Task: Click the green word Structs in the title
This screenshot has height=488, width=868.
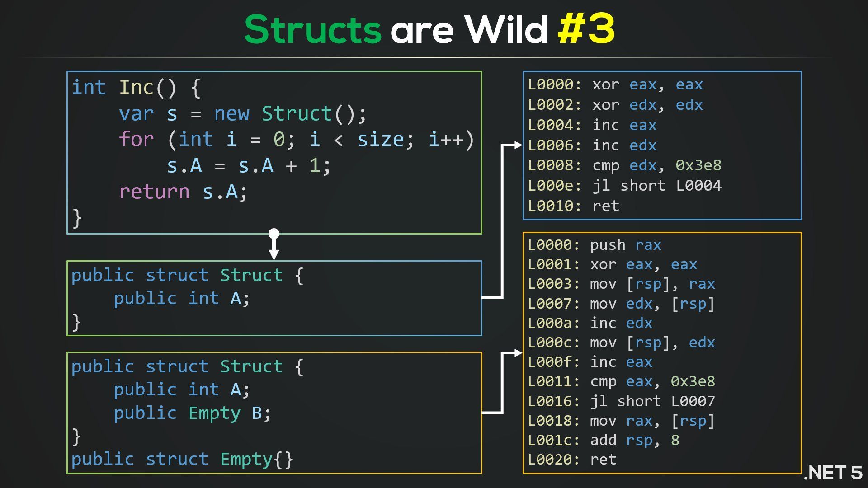Action: point(313,29)
